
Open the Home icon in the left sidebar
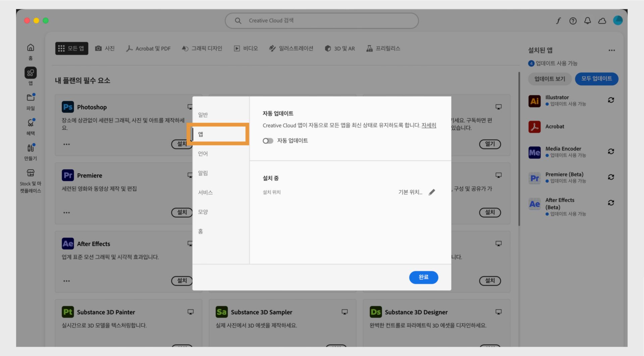(x=31, y=48)
